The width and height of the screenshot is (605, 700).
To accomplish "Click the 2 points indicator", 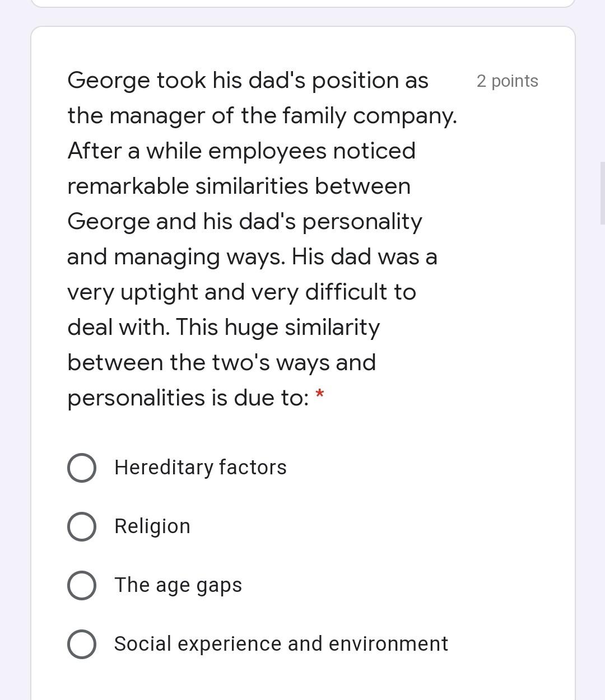I will (x=507, y=81).
